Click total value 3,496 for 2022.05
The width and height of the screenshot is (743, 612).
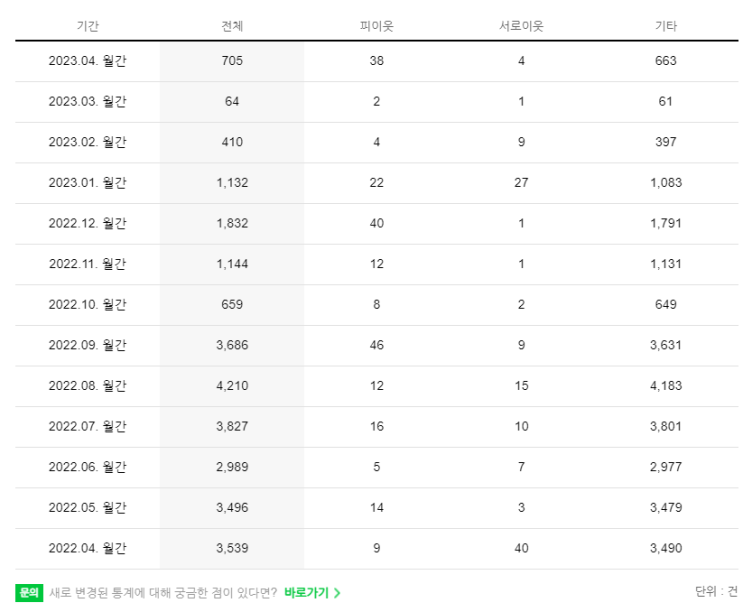click(x=232, y=507)
